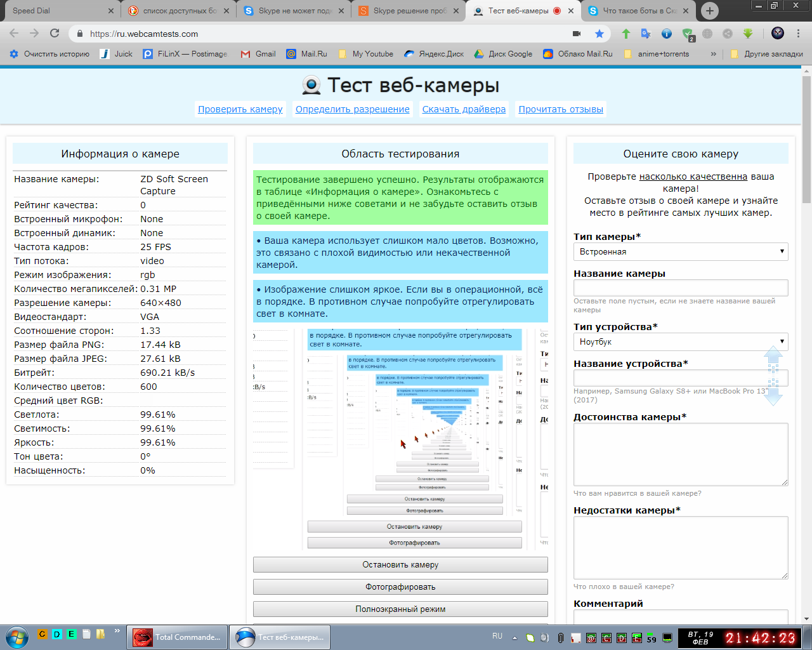Open the Тип камеры dropdown
812x650 pixels.
(681, 252)
